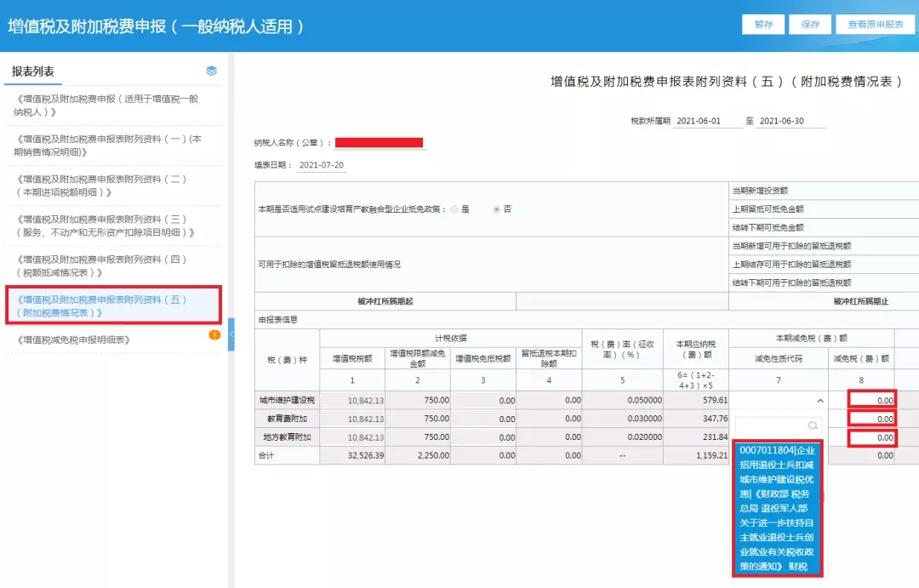Select 《增值税及附加税费申报表附列资料（五）》 in the report list

(111, 305)
